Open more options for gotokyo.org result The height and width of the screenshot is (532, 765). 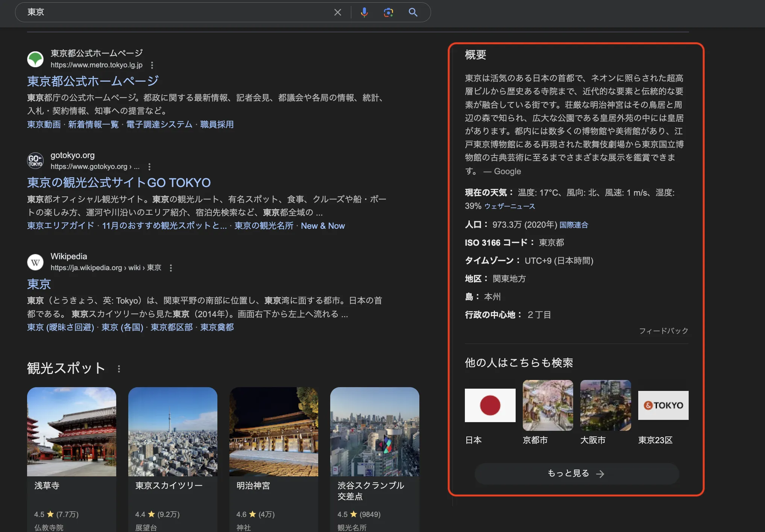pos(149,167)
